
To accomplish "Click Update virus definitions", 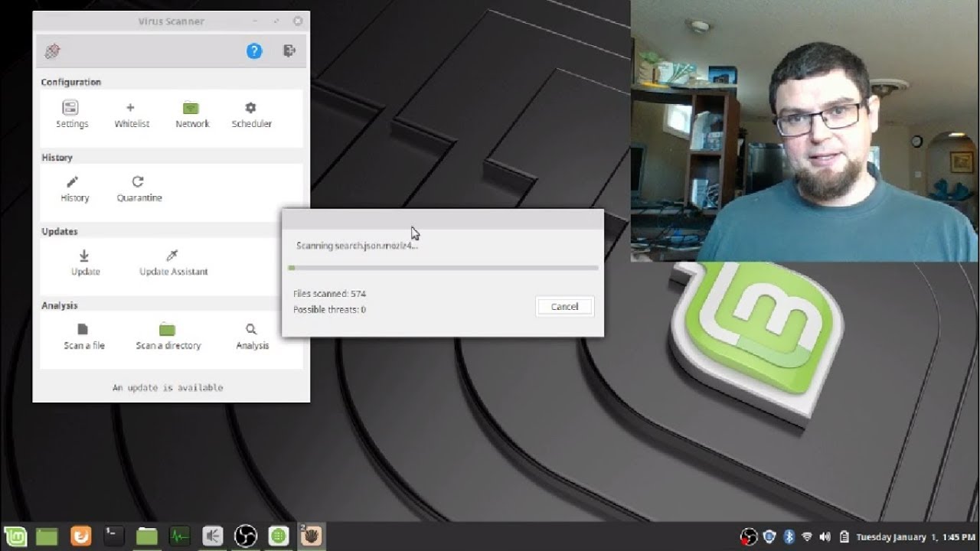I will click(x=85, y=262).
